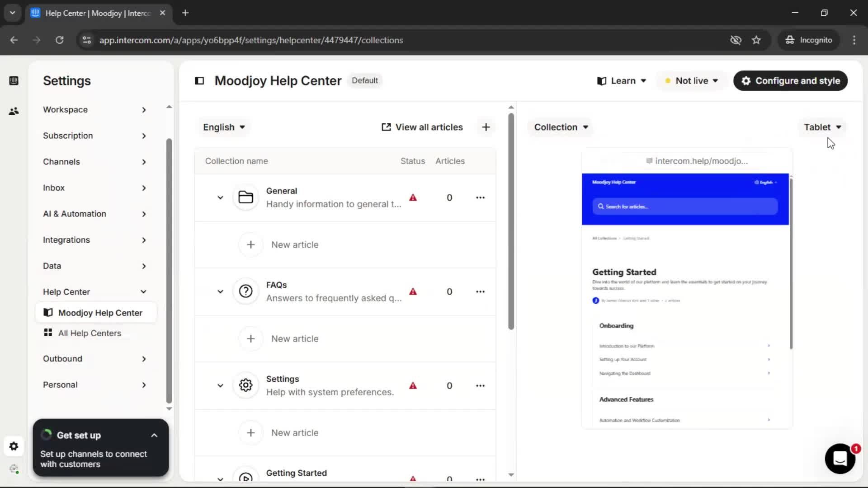
Task: Open the more options menu for General
Action: tap(480, 197)
